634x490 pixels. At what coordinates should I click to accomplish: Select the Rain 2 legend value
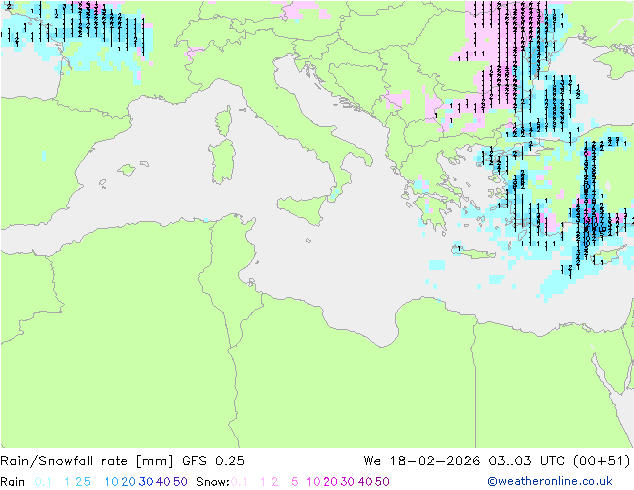[x=78, y=482]
